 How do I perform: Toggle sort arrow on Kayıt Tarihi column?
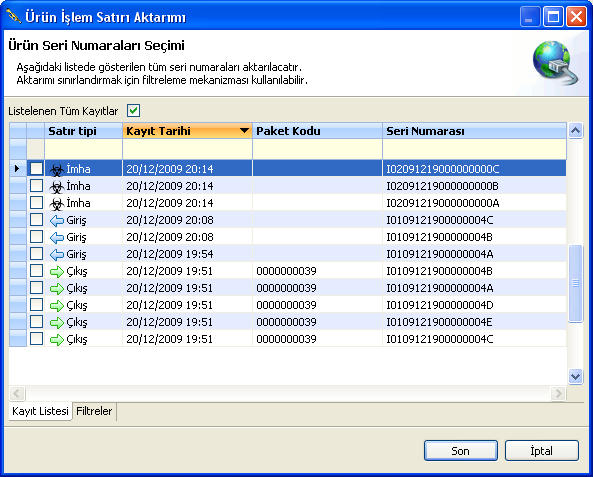click(x=244, y=131)
